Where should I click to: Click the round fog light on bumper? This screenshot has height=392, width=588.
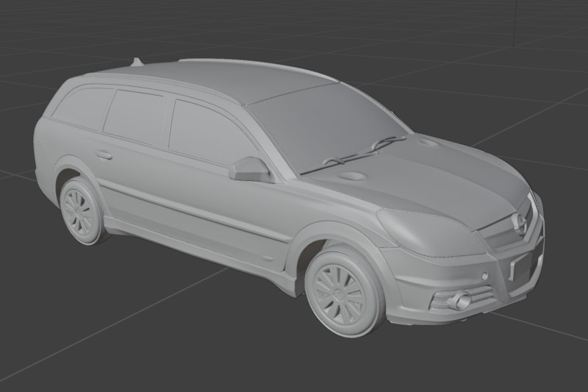coord(461,301)
